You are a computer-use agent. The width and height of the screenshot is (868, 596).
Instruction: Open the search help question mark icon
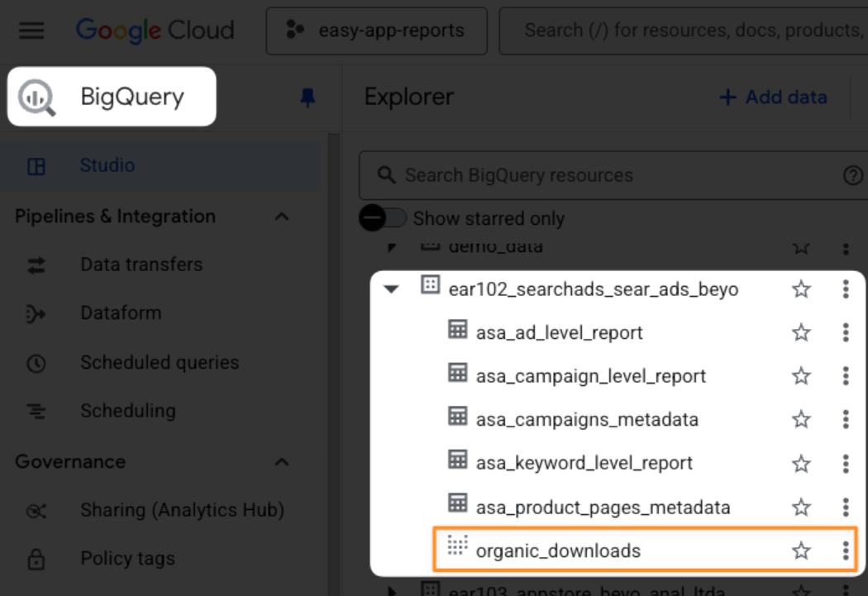pos(853,175)
